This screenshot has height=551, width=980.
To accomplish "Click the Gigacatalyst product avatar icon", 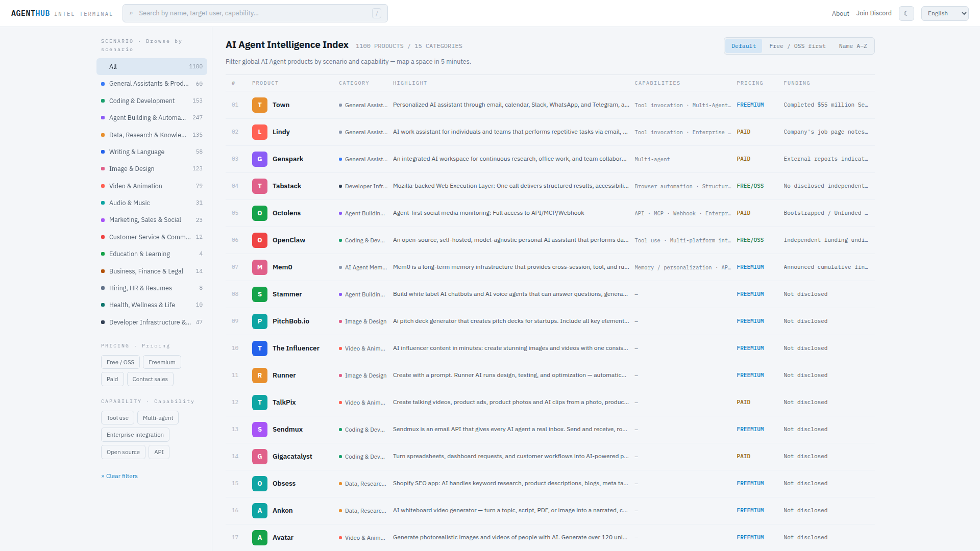I will [x=260, y=457].
